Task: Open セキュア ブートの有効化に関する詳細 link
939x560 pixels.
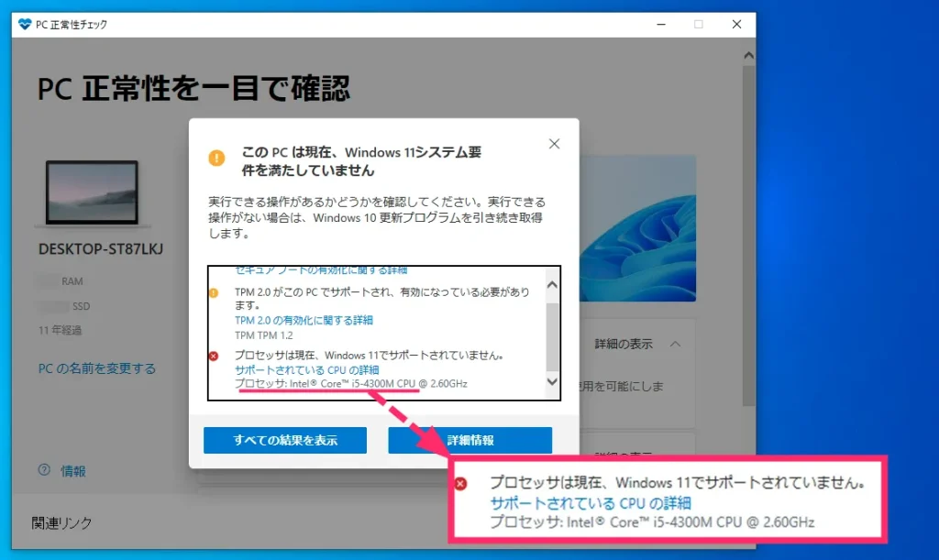Action: pos(321,270)
